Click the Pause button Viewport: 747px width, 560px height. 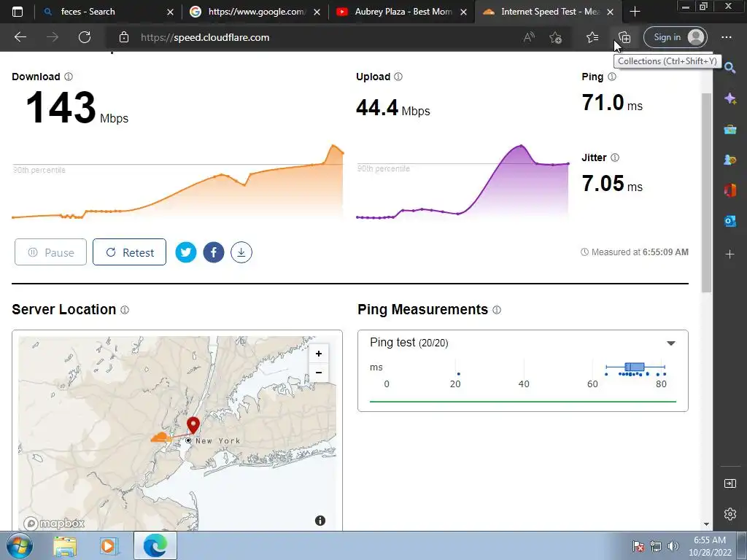click(50, 252)
